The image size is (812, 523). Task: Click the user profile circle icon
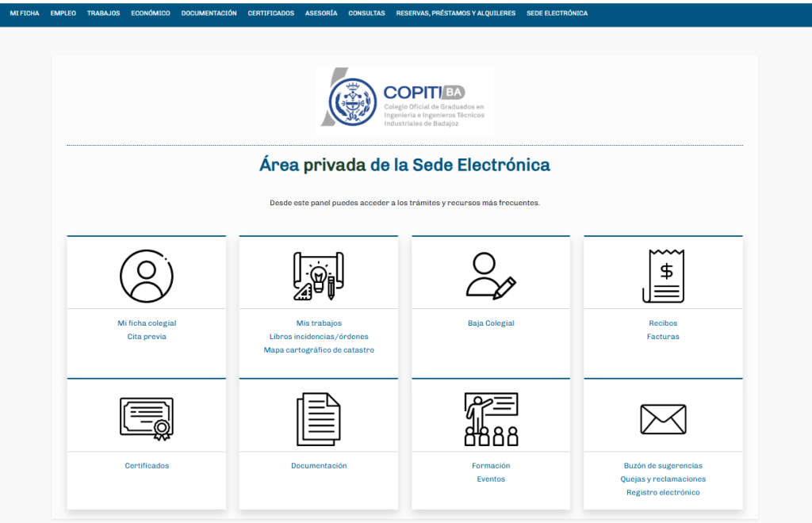coord(147,277)
